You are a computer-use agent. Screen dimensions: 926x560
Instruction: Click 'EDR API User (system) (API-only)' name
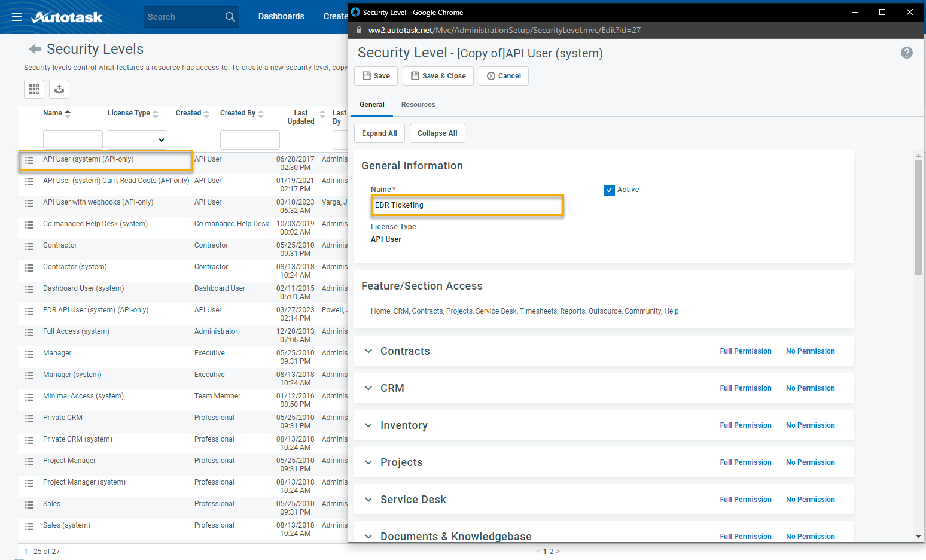pos(96,310)
